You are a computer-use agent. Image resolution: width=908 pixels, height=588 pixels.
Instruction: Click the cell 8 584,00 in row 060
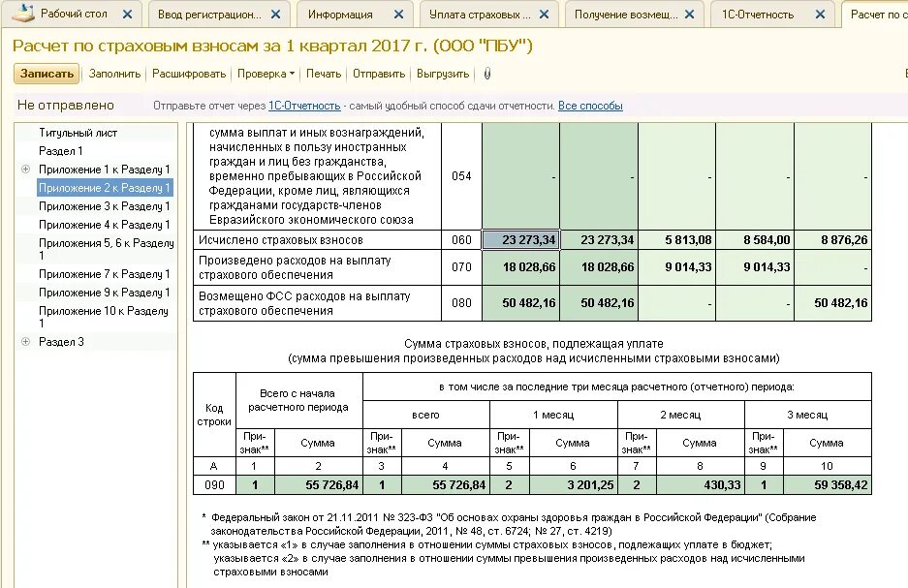[x=755, y=239]
